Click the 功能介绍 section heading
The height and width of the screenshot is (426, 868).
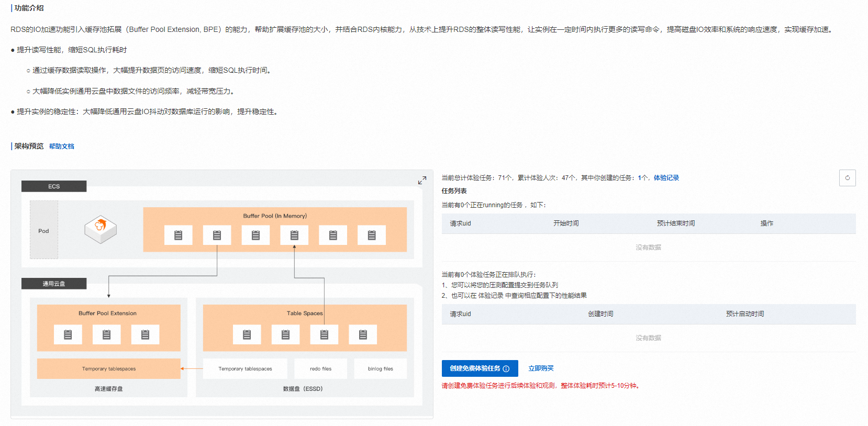[29, 8]
